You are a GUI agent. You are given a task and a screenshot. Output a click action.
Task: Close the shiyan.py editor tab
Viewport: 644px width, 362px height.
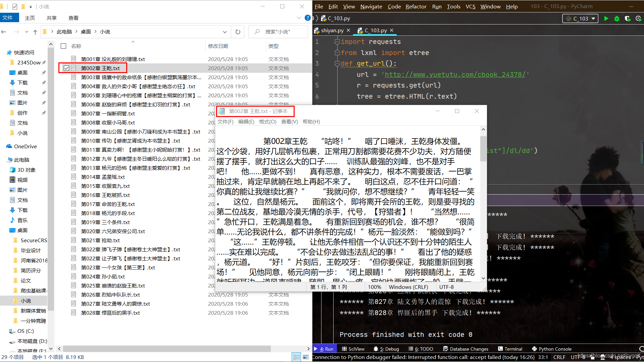pyautogui.click(x=348, y=30)
